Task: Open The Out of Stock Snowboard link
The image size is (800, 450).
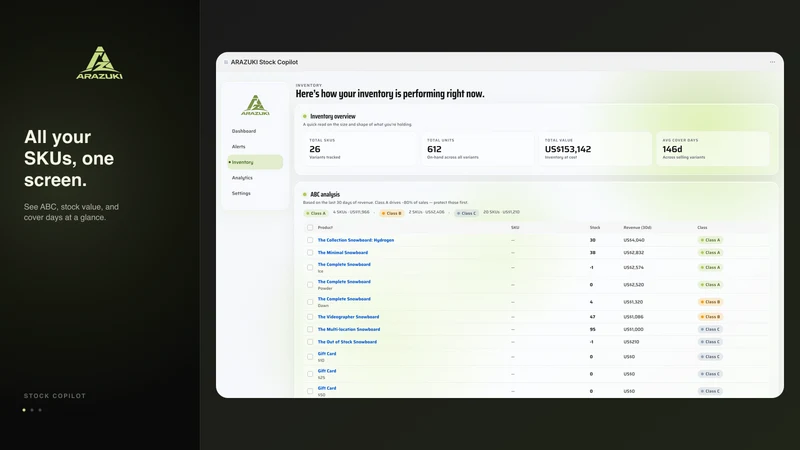Action: pos(347,342)
